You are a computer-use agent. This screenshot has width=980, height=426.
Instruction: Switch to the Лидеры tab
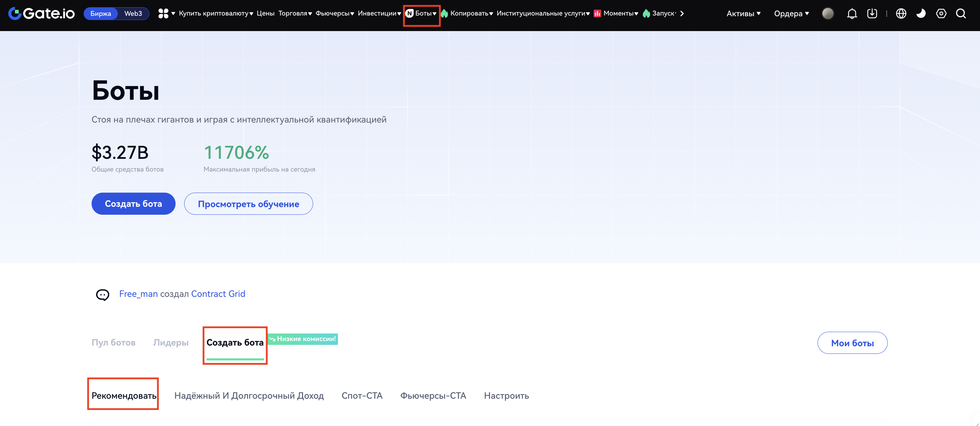point(170,342)
